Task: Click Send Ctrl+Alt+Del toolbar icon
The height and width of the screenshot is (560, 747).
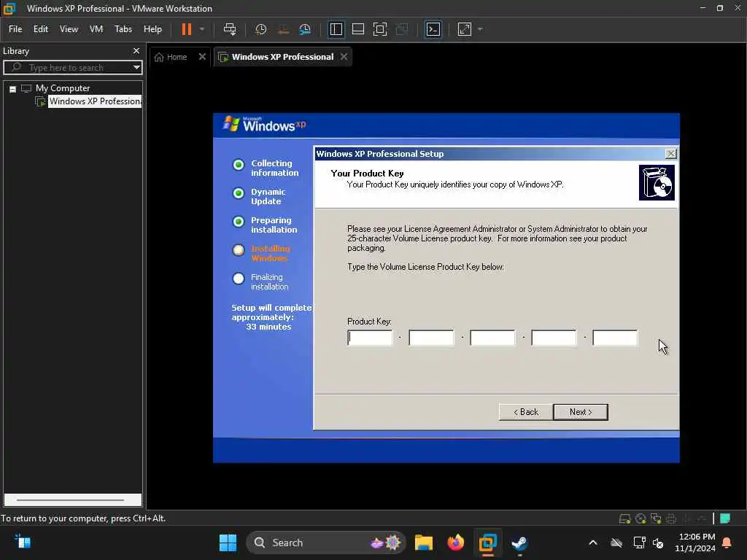Action: 230,29
